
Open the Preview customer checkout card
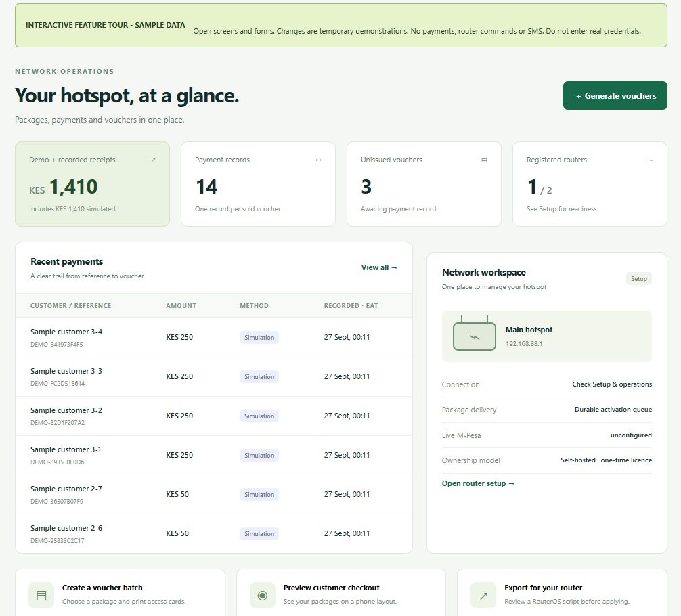(341, 592)
